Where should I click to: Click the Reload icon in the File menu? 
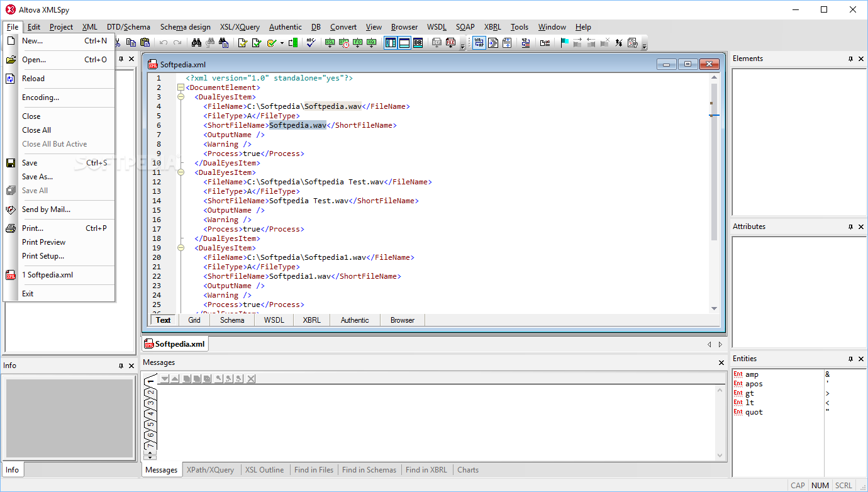(11, 79)
